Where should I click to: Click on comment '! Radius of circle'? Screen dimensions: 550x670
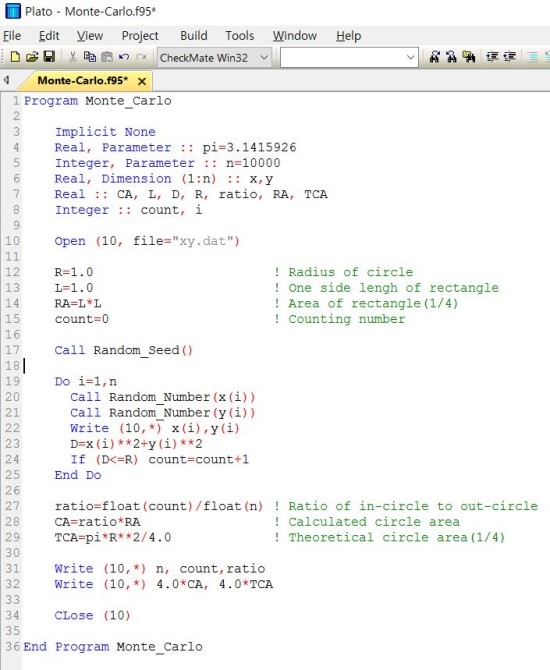[x=344, y=272]
